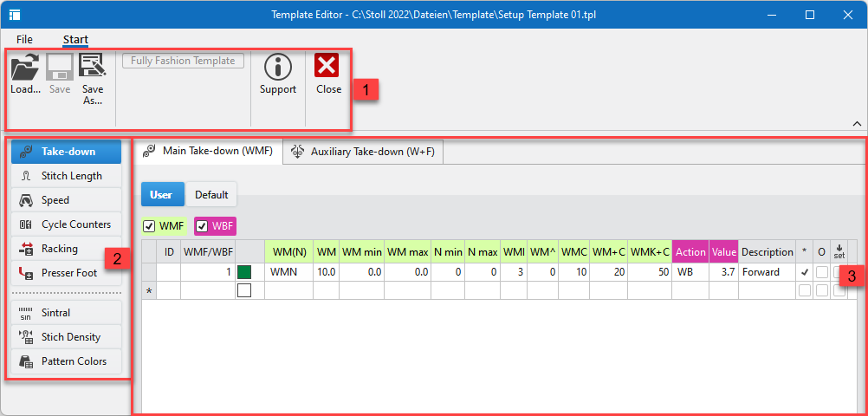This screenshot has width=868, height=416.
Task: Click the red Close icon in ribbon
Action: tap(327, 68)
